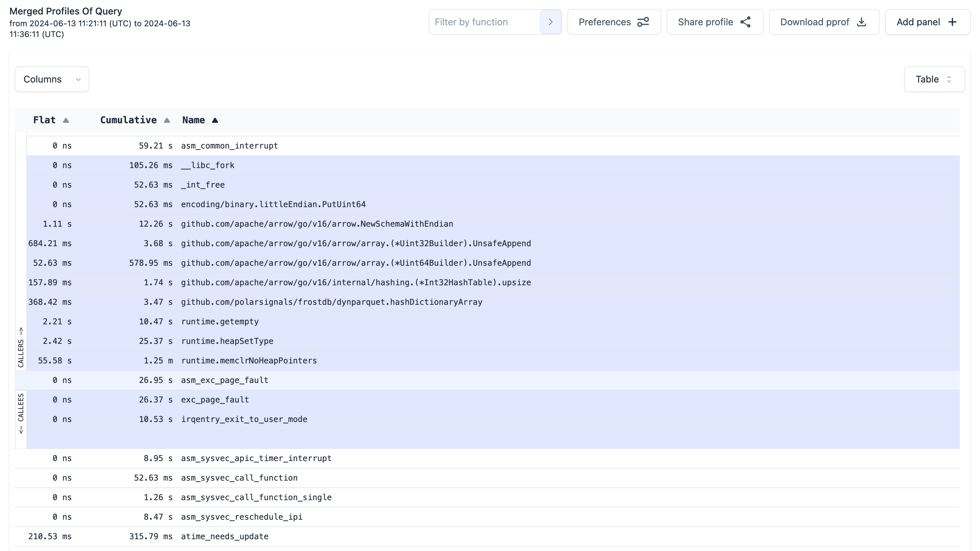
Task: Sort by the Name column
Action: pos(200,120)
